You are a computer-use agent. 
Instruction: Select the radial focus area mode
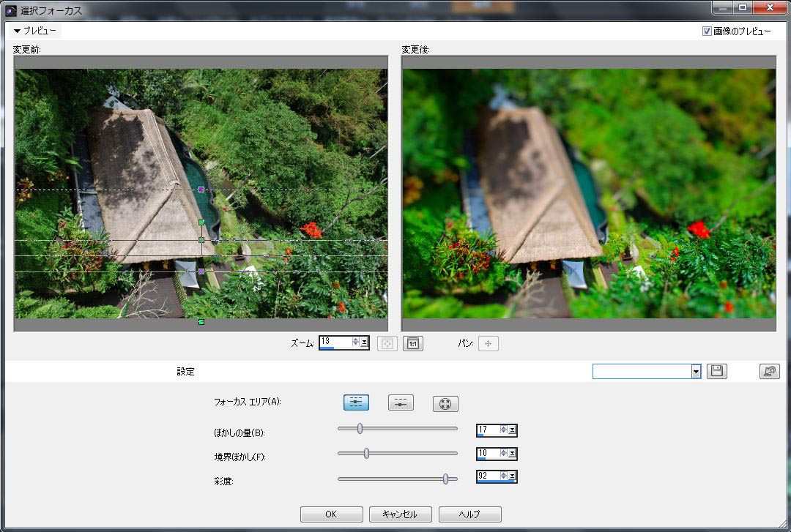click(x=445, y=403)
